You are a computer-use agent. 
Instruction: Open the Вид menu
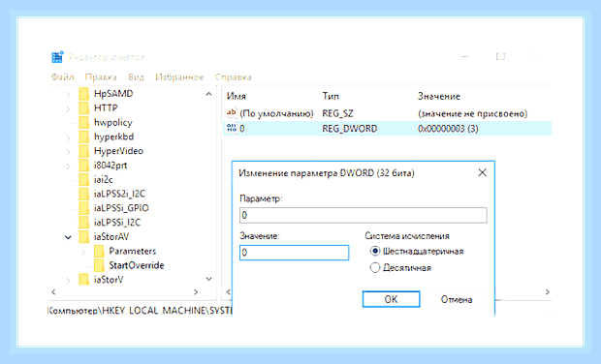coord(136,76)
